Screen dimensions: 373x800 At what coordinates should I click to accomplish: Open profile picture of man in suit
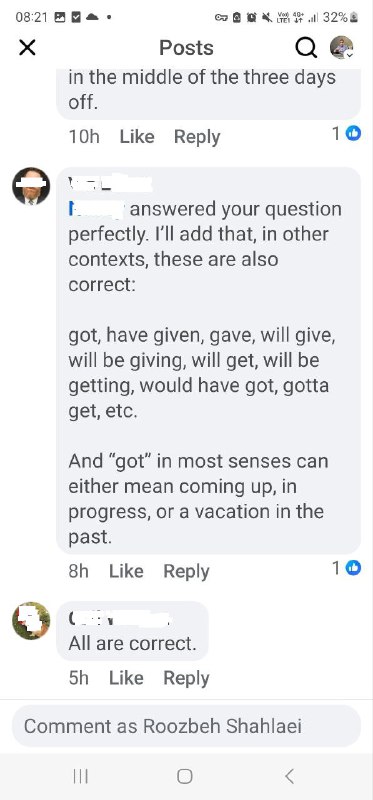click(x=31, y=186)
